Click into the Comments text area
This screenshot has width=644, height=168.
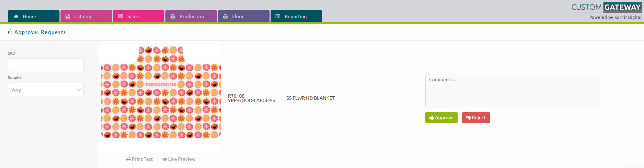point(513,91)
